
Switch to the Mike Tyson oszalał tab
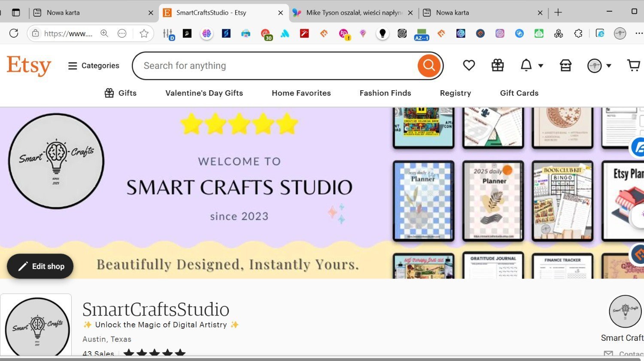[x=353, y=12]
